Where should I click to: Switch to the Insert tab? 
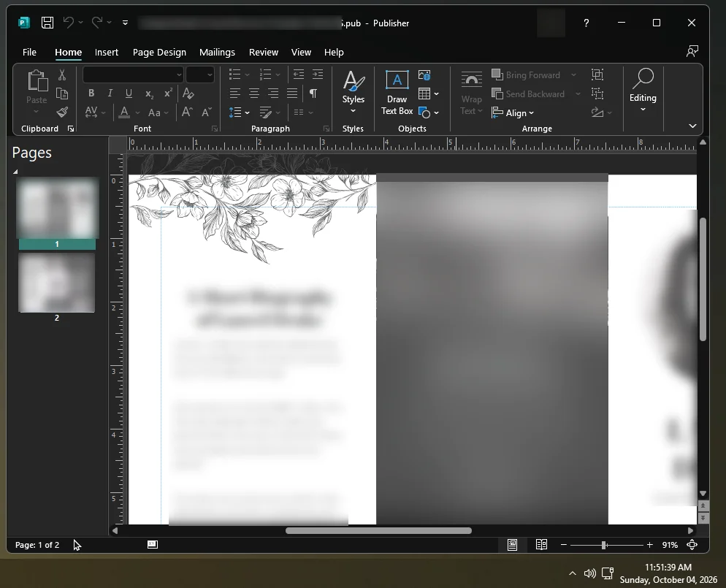pos(107,53)
